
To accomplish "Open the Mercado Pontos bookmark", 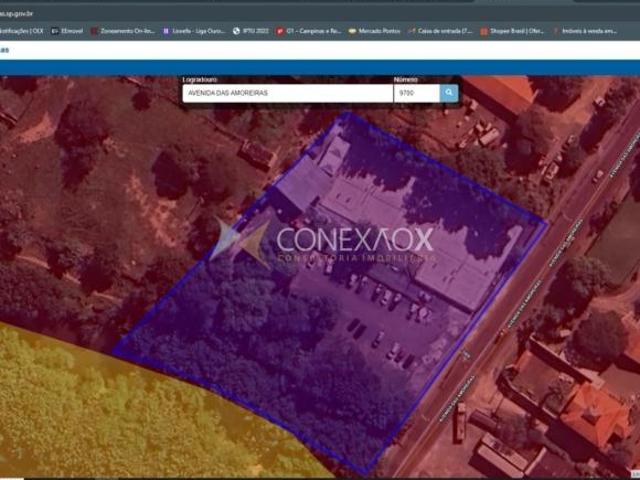I will 374,31.
